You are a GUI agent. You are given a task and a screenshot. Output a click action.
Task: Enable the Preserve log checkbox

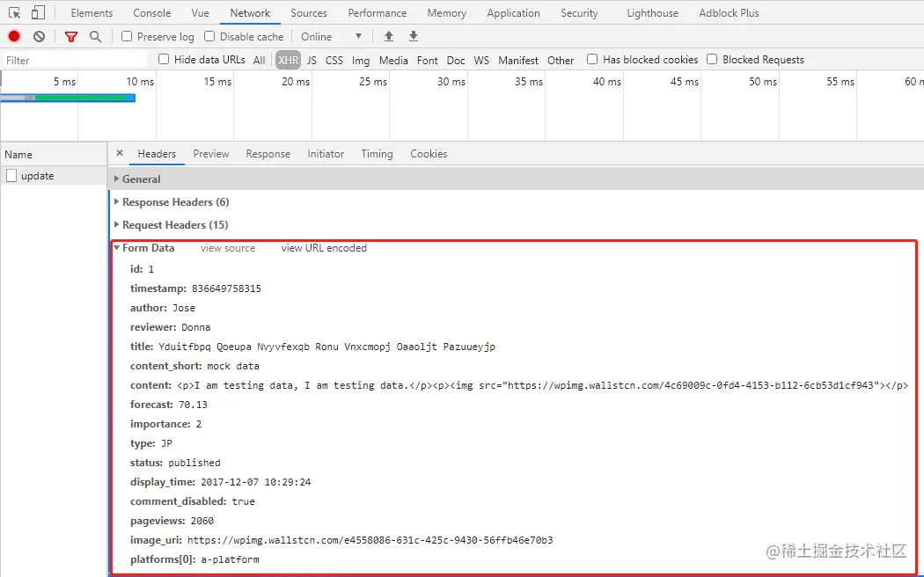(127, 37)
